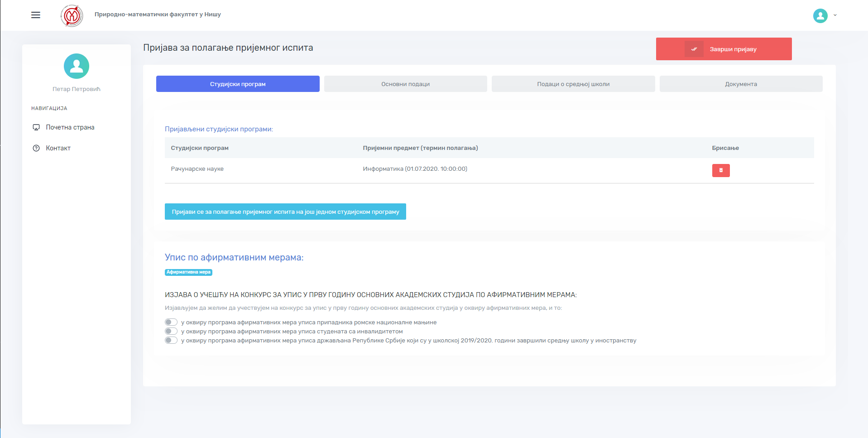Click the Контакт question mark icon

36,148
